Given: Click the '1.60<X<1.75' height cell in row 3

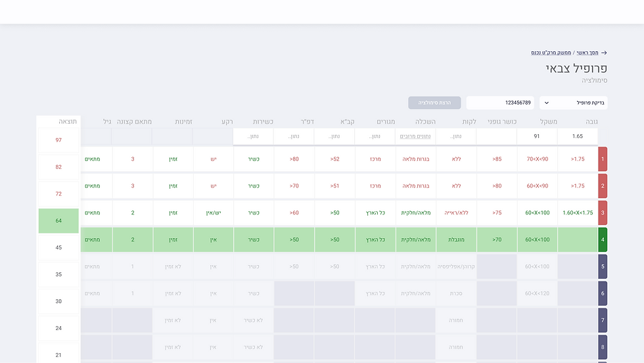Looking at the screenshot, I should point(578,212).
